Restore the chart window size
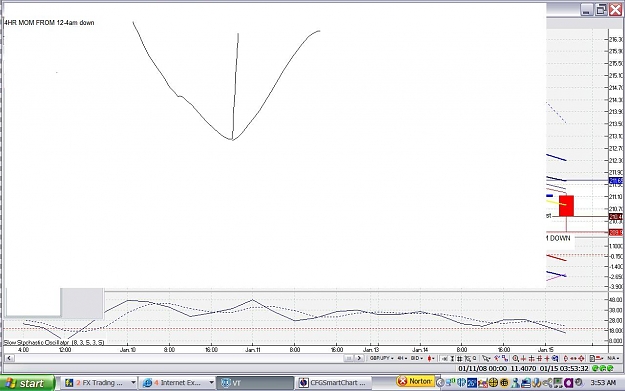625x391 pixels. point(601,10)
